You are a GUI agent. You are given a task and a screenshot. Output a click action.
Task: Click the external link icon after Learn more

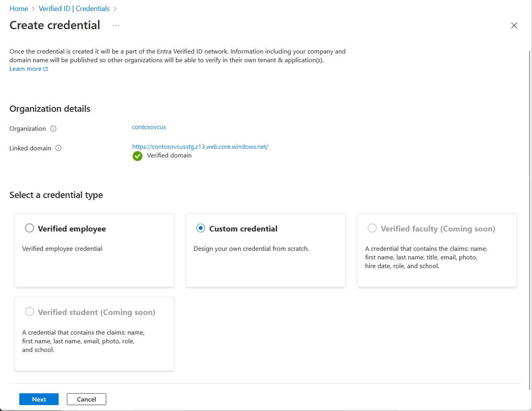click(x=45, y=69)
